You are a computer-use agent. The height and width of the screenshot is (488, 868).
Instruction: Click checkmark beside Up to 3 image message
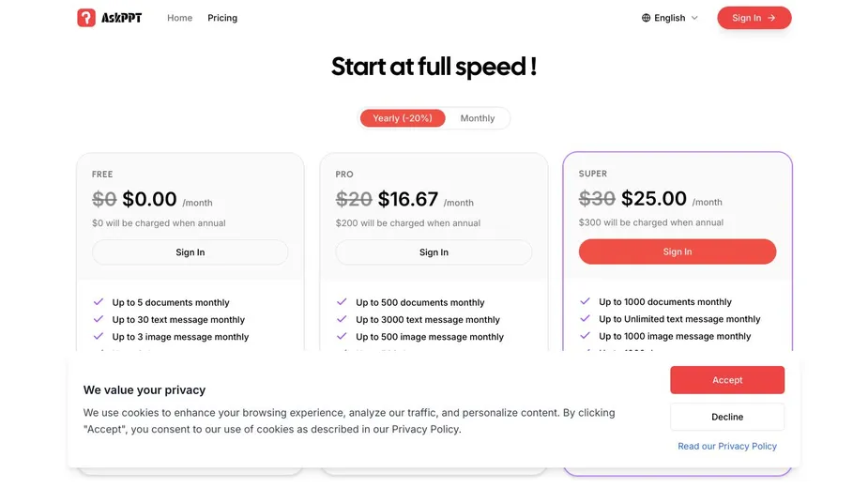point(99,336)
